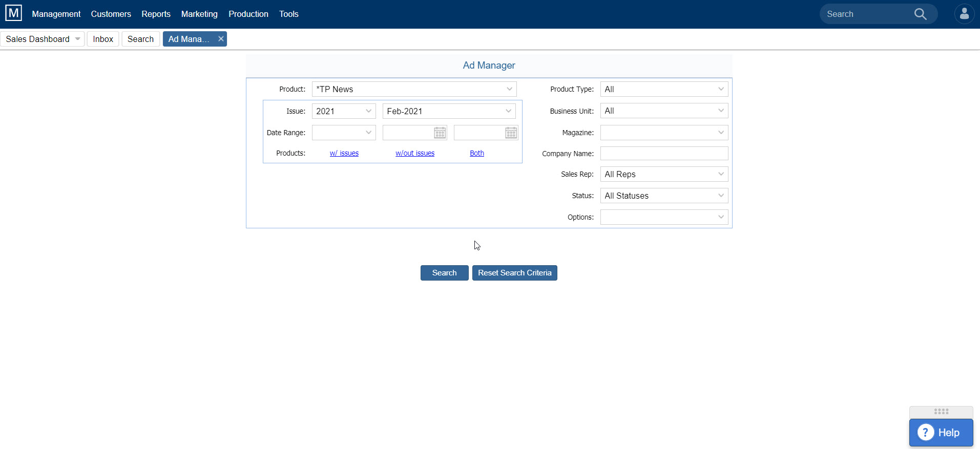Expand the Magazine dropdown
This screenshot has width=980, height=449.
[664, 133]
